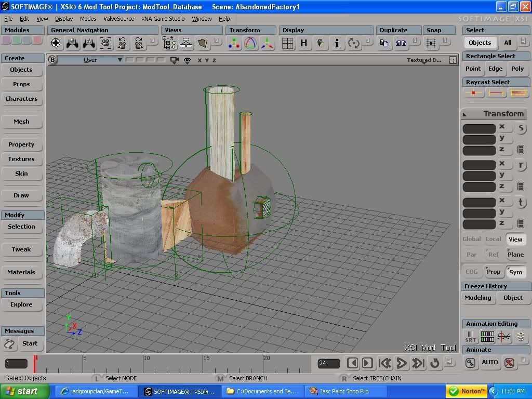Image resolution: width=532 pixels, height=399 pixels.
Task: Open the Modes menu
Action: tap(88, 19)
